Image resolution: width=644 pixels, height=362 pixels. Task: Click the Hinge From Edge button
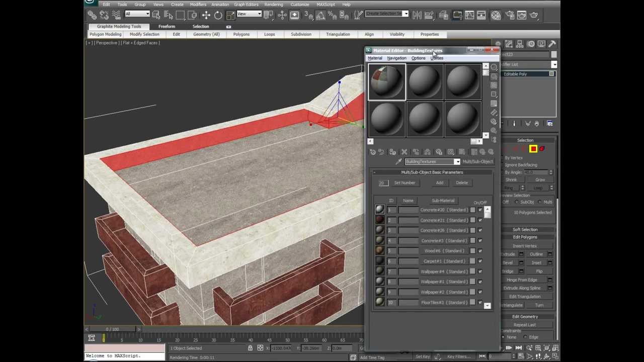click(522, 280)
